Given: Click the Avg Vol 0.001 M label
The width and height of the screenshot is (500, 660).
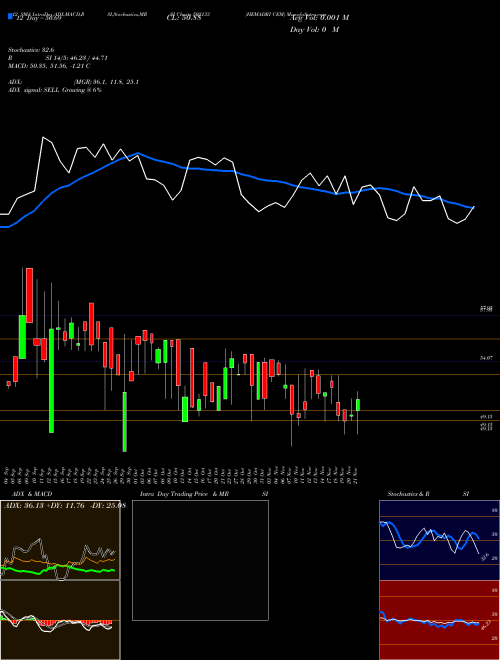Looking at the screenshot, I should 319,18.
